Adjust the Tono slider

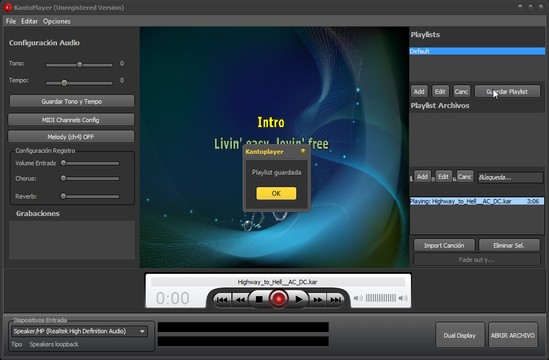point(79,64)
